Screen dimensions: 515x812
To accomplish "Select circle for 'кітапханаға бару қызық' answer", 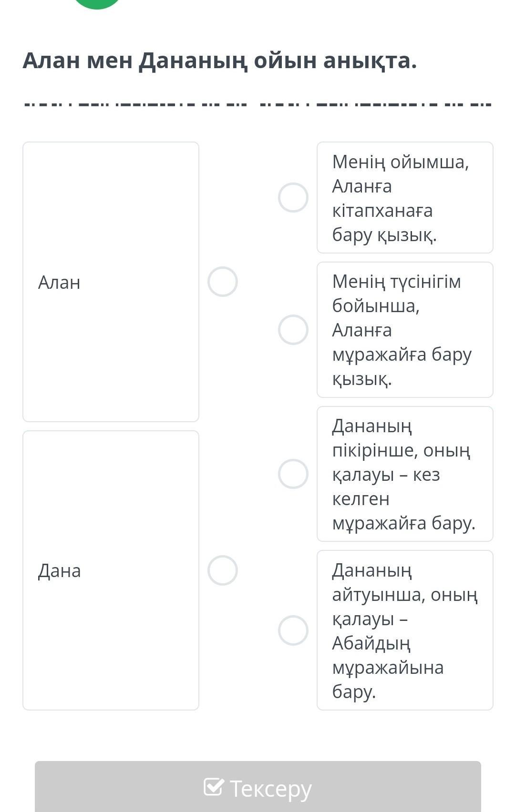I will pos(293,197).
